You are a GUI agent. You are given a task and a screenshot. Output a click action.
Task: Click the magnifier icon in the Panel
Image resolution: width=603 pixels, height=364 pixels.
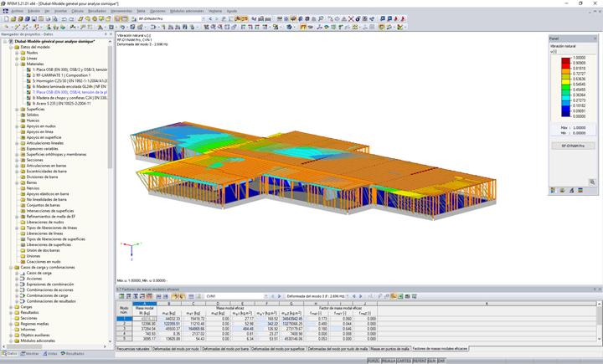click(592, 182)
